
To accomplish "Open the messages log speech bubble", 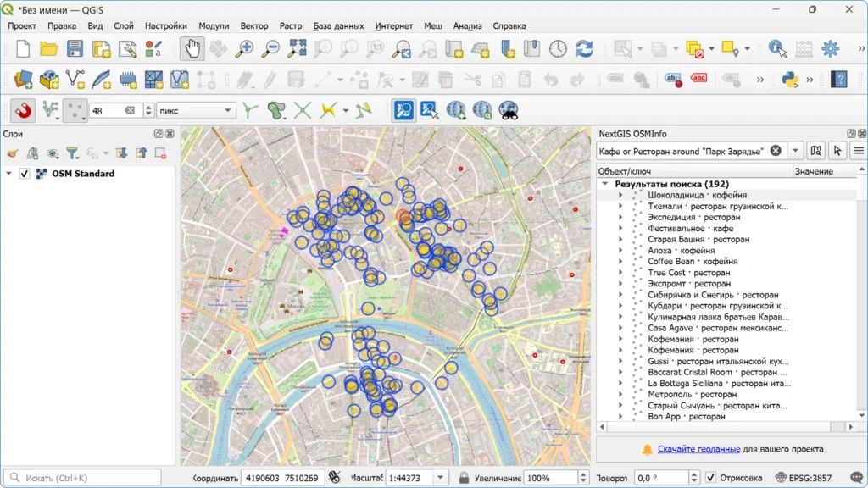I will tap(856, 478).
